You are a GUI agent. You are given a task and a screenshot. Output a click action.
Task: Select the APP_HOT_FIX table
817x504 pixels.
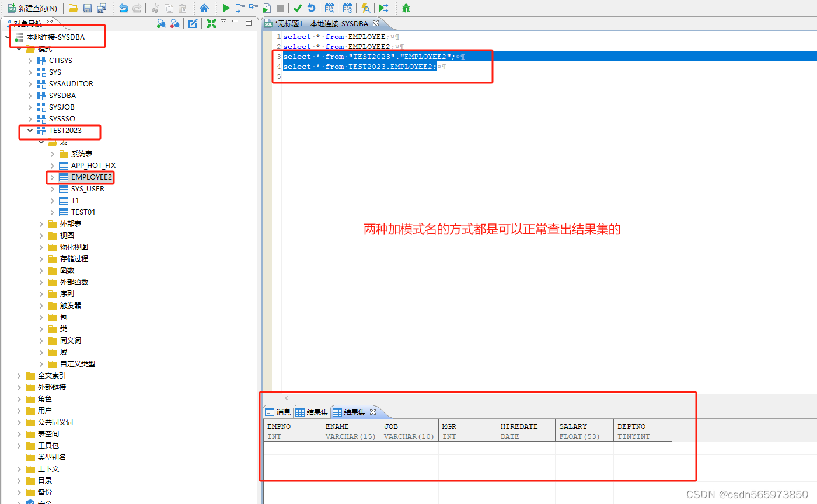93,166
